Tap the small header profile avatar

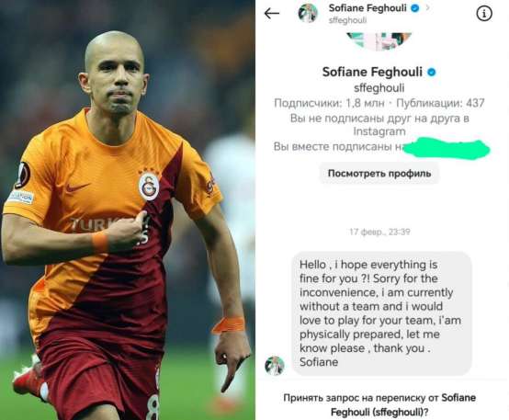point(308,13)
